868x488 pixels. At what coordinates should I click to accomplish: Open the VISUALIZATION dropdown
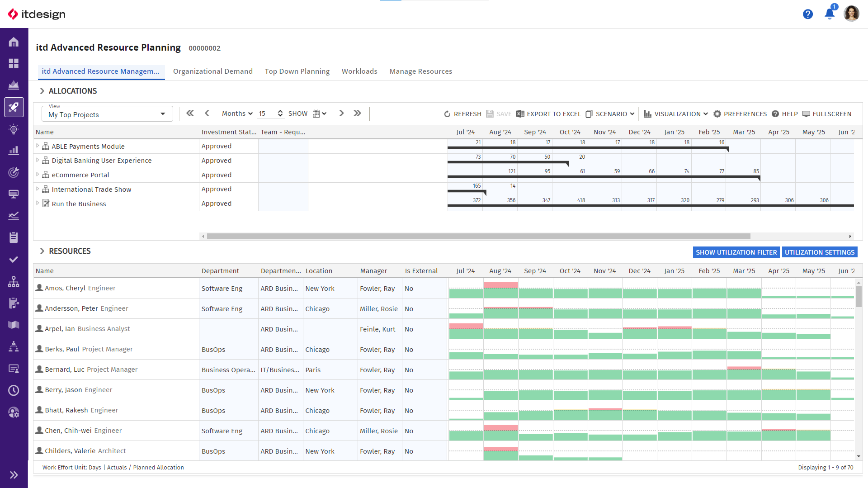coord(676,114)
